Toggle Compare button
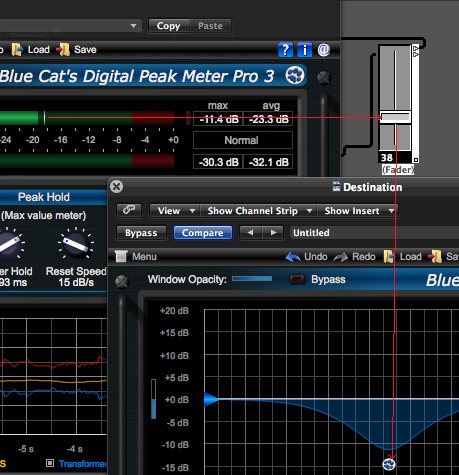 click(203, 233)
